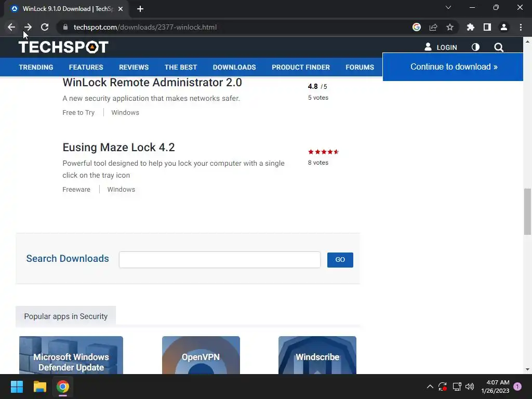
Task: Click the Freeware label
Action: [76, 189]
